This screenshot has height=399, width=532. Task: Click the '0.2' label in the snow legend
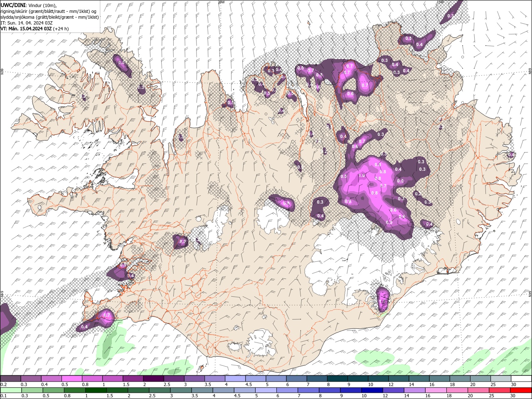point(3,384)
